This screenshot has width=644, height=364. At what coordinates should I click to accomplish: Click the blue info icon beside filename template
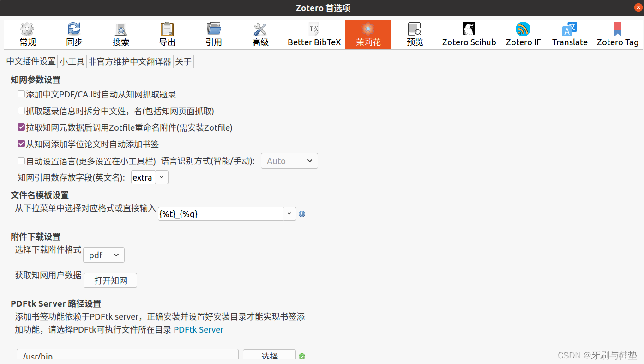302,214
